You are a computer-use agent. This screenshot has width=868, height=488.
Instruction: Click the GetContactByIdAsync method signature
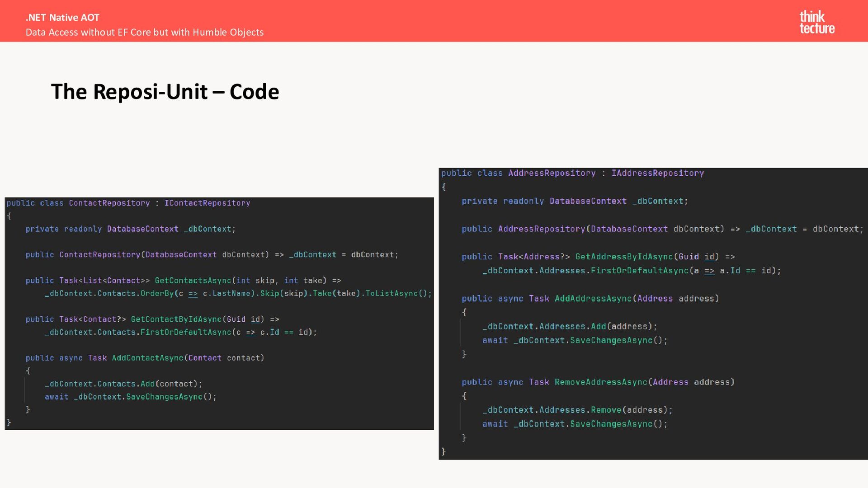pyautogui.click(x=152, y=319)
